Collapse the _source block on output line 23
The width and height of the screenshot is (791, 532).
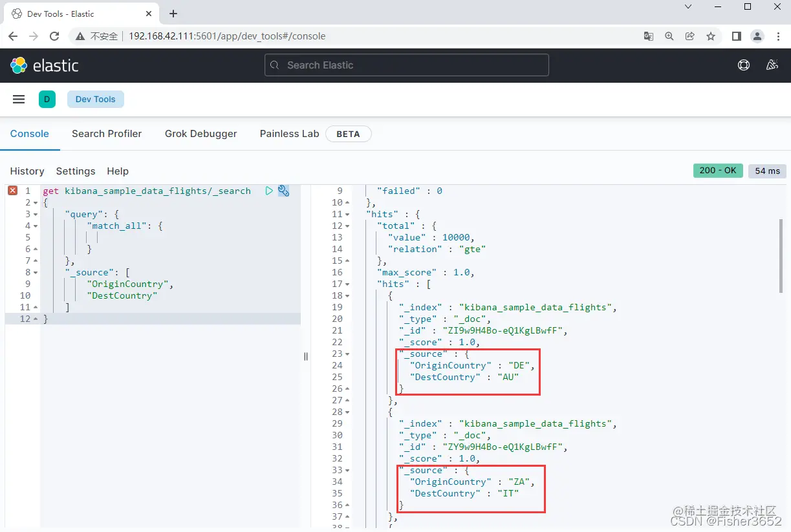347,354
